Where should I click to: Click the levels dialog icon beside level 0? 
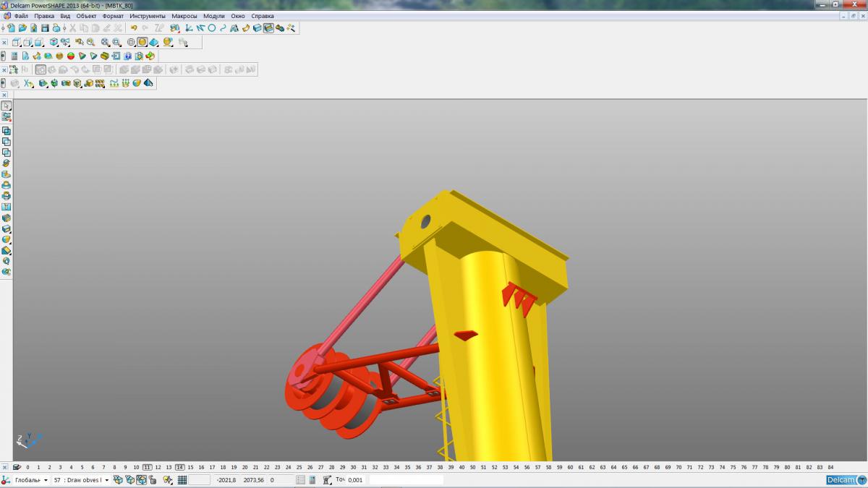pyautogui.click(x=17, y=467)
